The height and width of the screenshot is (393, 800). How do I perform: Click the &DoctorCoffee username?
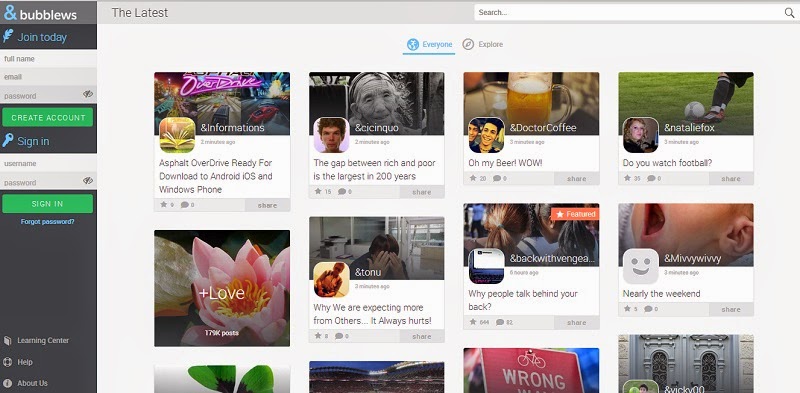[x=543, y=128]
